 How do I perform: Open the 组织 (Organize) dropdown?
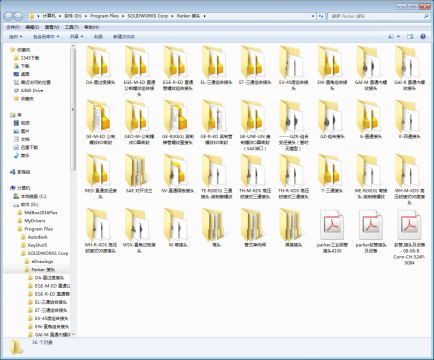[16, 37]
